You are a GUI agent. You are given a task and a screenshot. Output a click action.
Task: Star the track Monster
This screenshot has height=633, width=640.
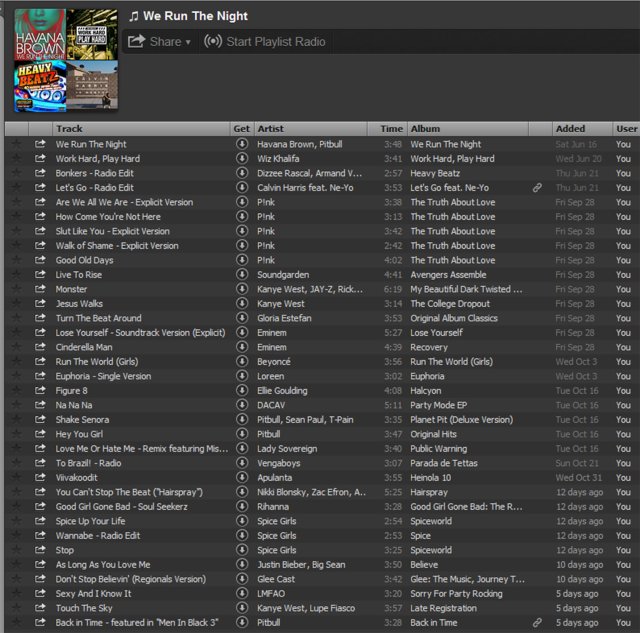(x=16, y=289)
